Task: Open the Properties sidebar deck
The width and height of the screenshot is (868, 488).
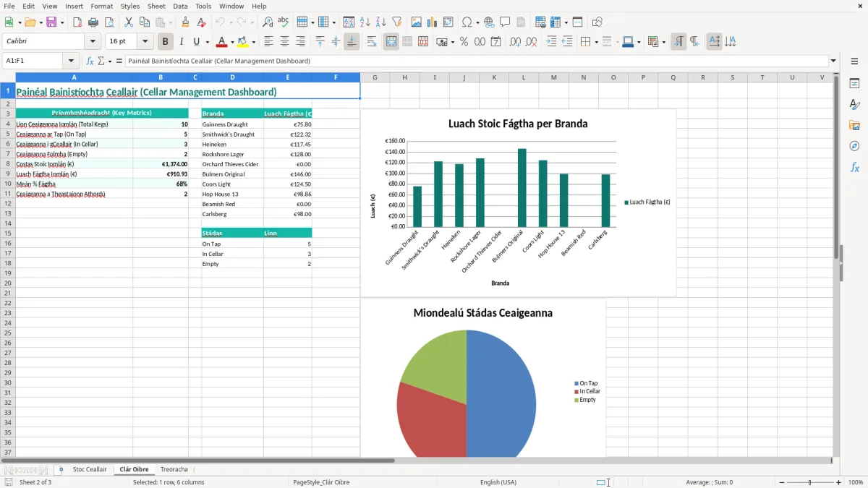Action: click(854, 84)
